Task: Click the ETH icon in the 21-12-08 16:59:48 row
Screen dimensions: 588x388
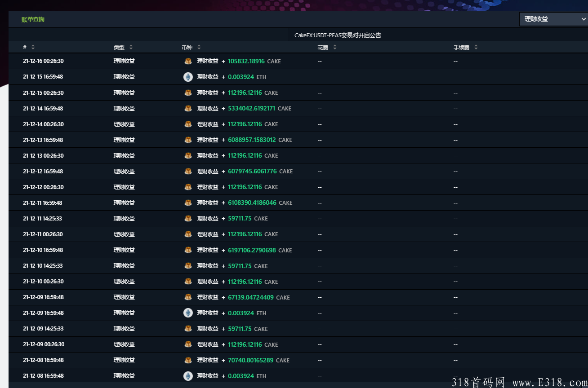Action: pos(188,376)
